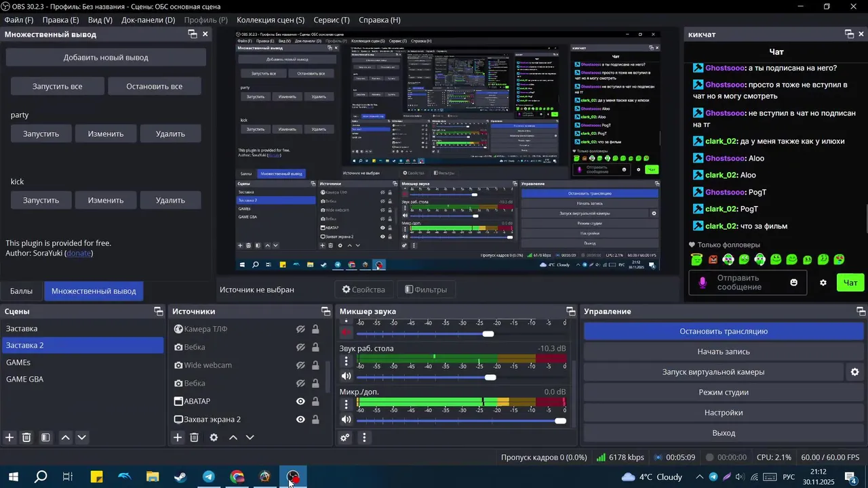Click Запустить for the kick output
The image size is (868, 488).
[x=41, y=200]
